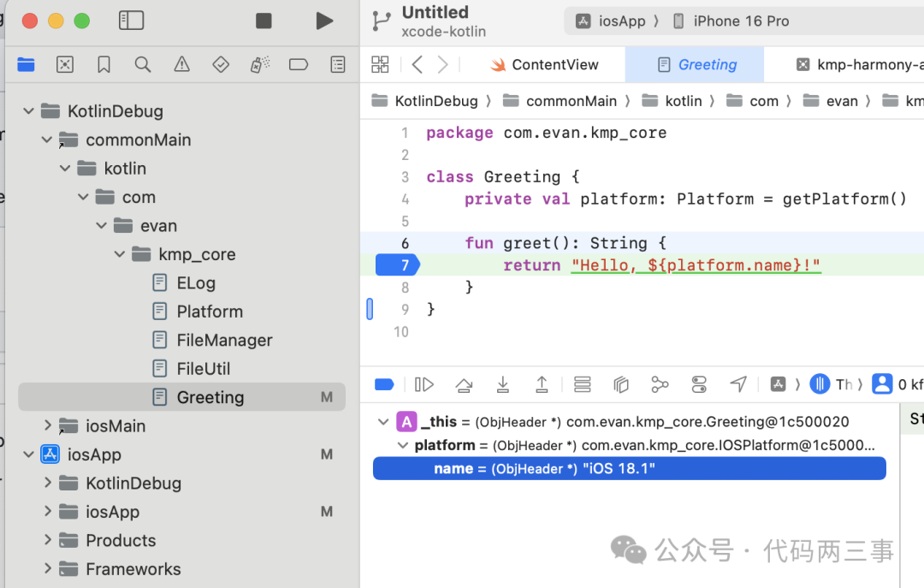Viewport: 924px width, 588px height.
Task: Open Environment Overrides toggle icon
Action: tap(699, 384)
